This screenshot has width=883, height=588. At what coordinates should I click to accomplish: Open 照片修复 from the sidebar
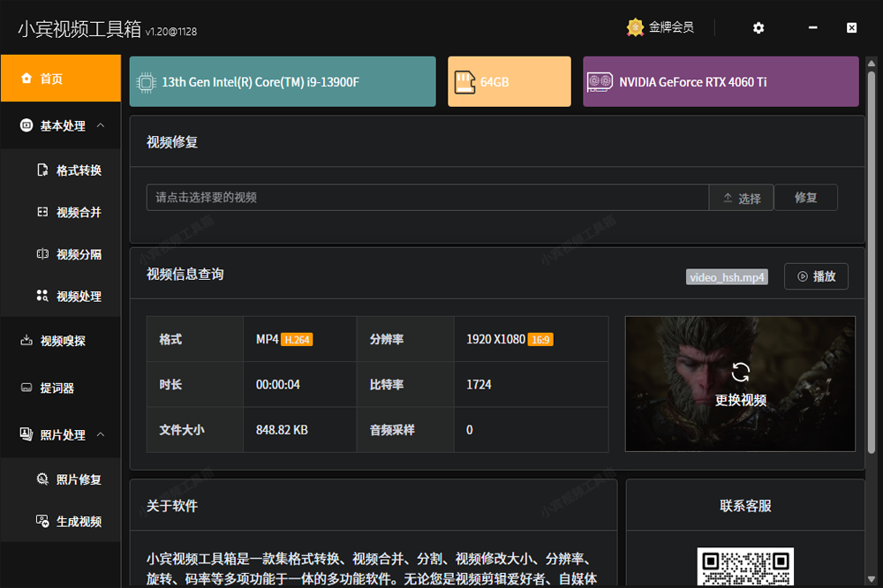pyautogui.click(x=70, y=479)
